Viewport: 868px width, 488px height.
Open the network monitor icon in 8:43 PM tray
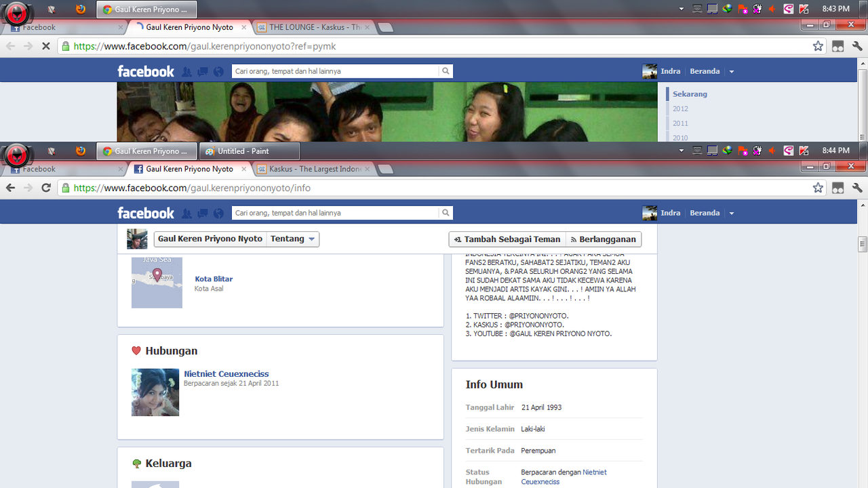click(712, 9)
